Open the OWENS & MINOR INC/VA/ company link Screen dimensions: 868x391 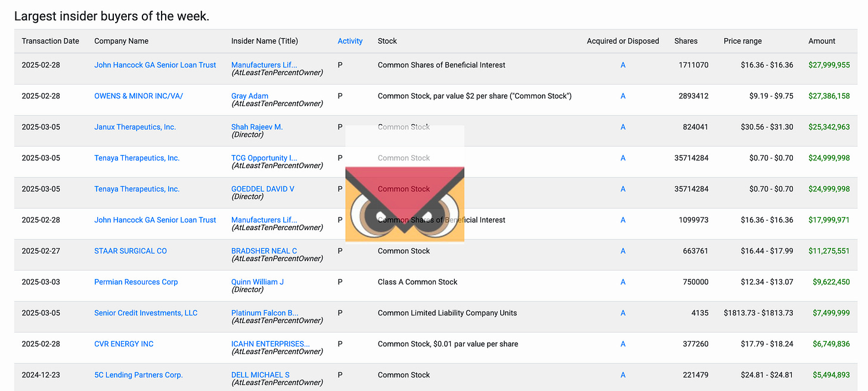click(x=138, y=96)
